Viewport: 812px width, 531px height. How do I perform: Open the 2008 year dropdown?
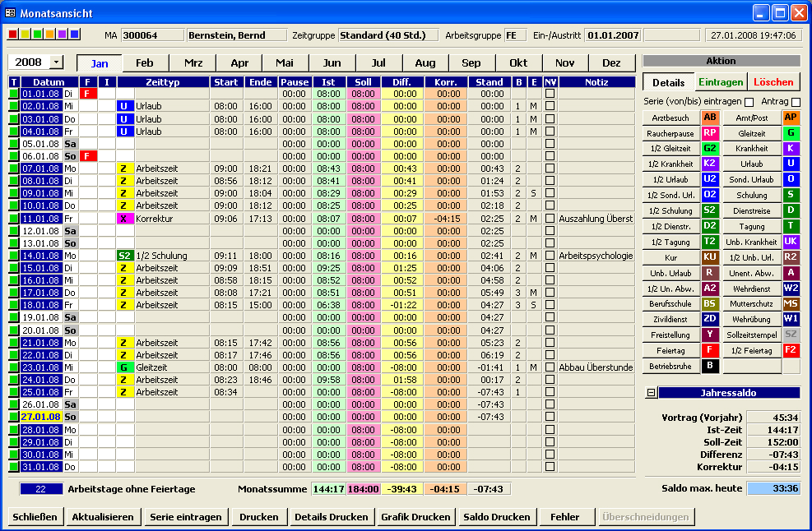[x=56, y=62]
